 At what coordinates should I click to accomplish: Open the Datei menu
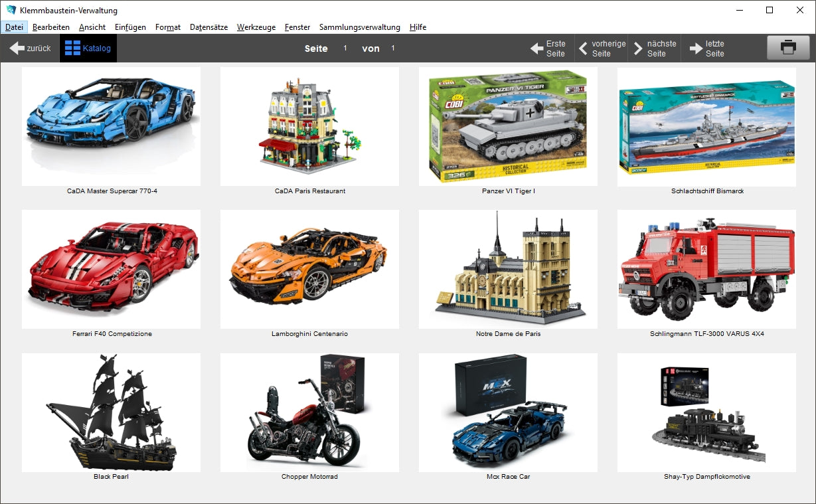click(14, 27)
